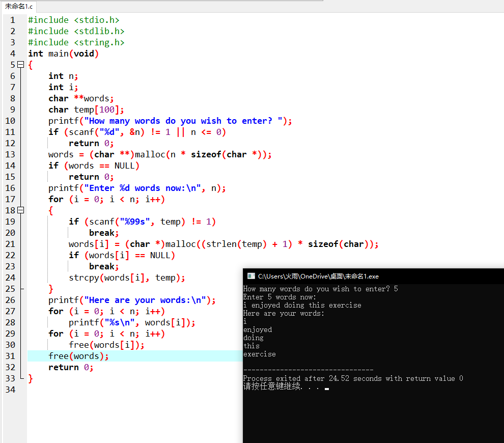Click console input 'i enjoyed doing this exercise'
504x443 pixels.
coord(302,305)
